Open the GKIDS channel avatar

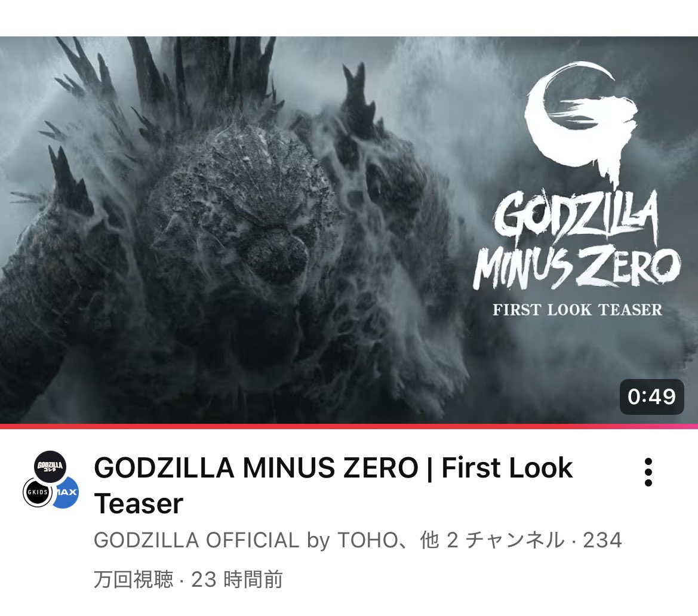pos(38,492)
